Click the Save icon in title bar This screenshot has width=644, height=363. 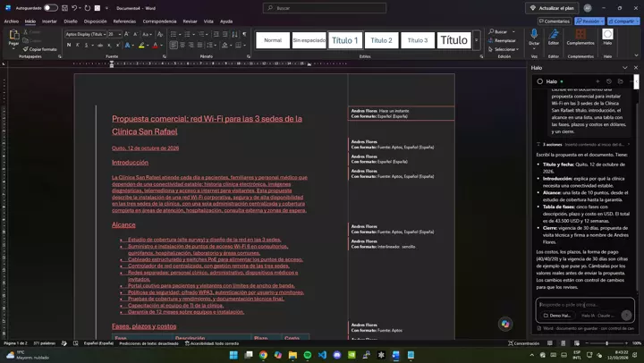pos(65,8)
